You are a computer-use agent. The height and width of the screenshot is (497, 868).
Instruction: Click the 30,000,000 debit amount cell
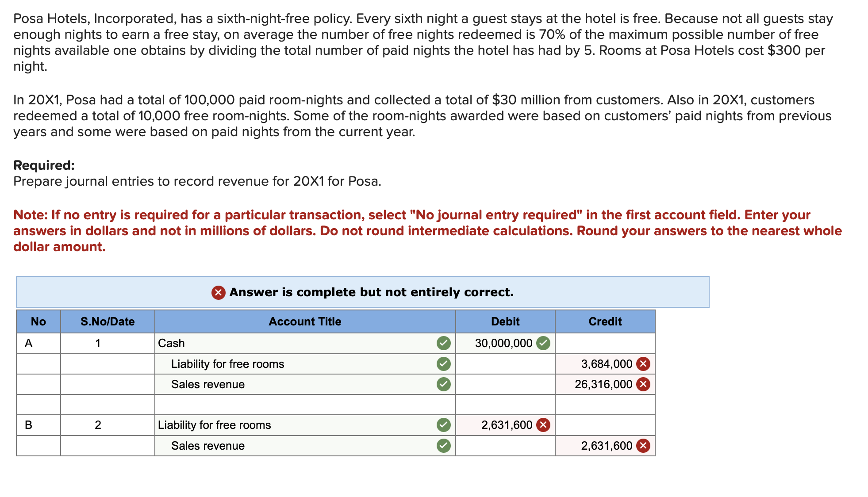click(x=503, y=343)
